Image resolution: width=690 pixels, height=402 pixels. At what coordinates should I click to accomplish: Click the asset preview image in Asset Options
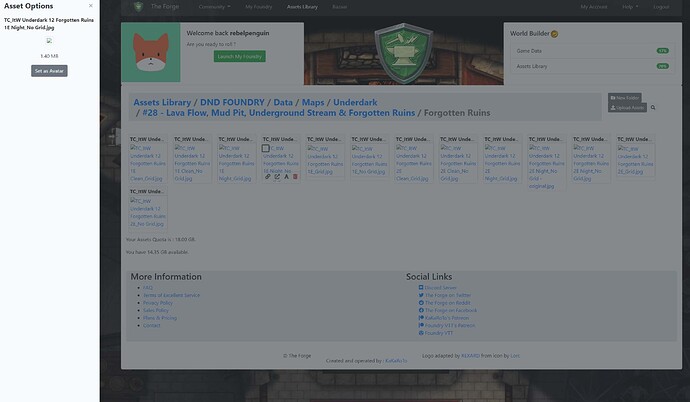coord(49,40)
